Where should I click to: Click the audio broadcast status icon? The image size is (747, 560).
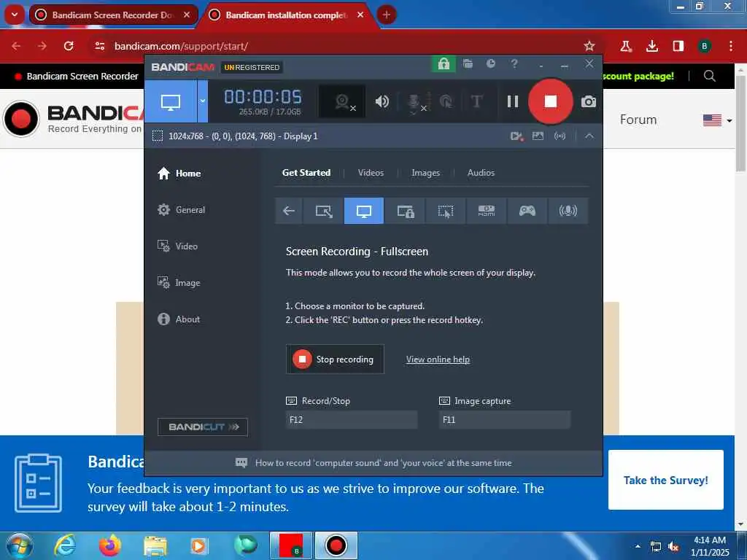pos(560,136)
